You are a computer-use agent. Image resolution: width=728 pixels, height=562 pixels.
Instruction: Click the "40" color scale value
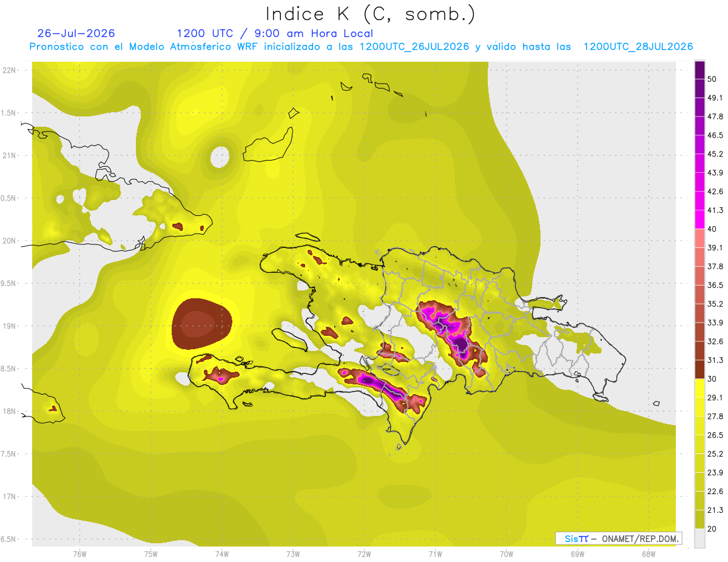[x=713, y=229]
